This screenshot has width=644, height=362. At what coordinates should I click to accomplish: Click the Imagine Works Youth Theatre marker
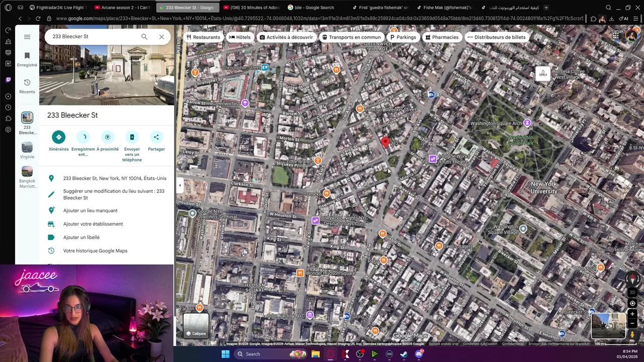click(433, 159)
